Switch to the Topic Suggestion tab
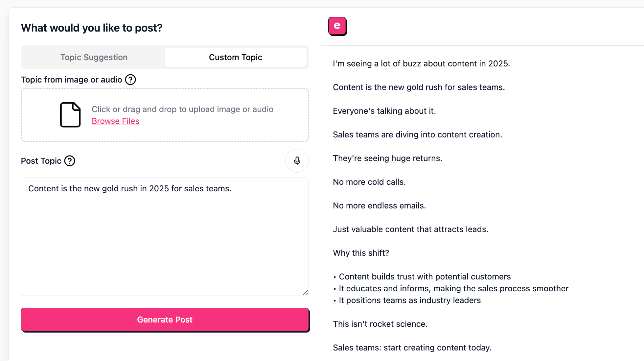 (x=94, y=57)
